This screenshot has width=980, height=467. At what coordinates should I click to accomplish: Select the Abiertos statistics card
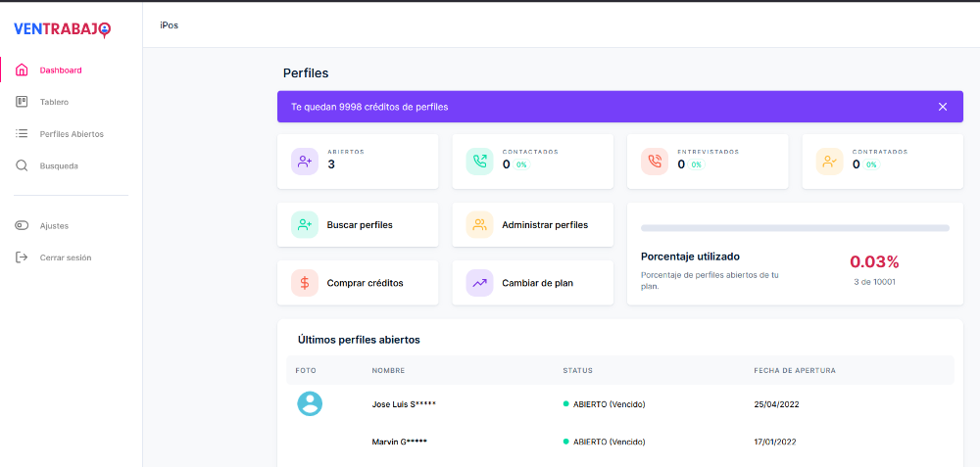point(358,162)
